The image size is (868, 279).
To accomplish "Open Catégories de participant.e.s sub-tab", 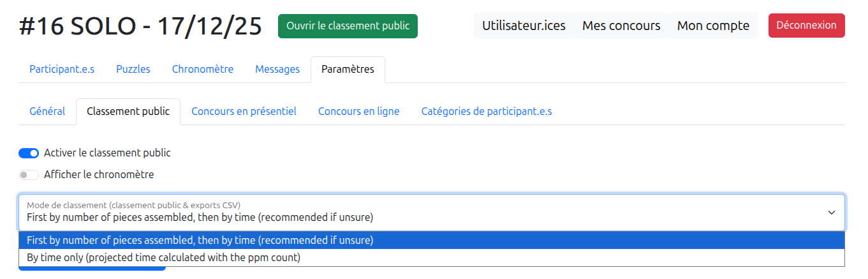I will pos(487,112).
